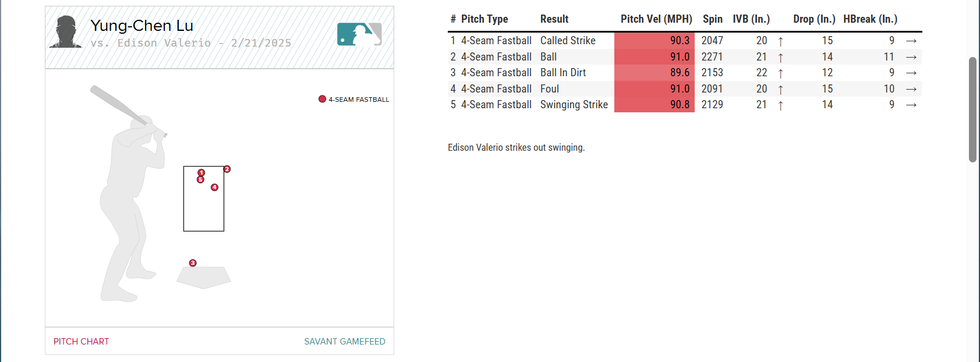Viewport: 980px width, 362px height.
Task: Sort table by Pitch Vel (MPH) header
Action: [656, 19]
